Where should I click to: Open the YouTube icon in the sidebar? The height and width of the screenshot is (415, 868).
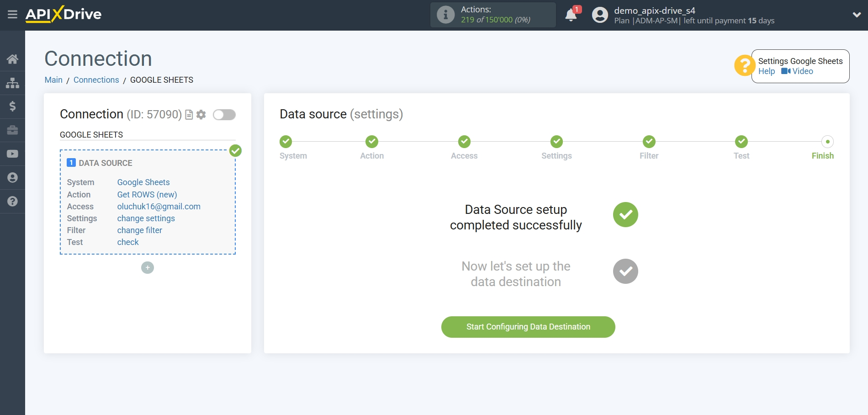click(x=12, y=154)
